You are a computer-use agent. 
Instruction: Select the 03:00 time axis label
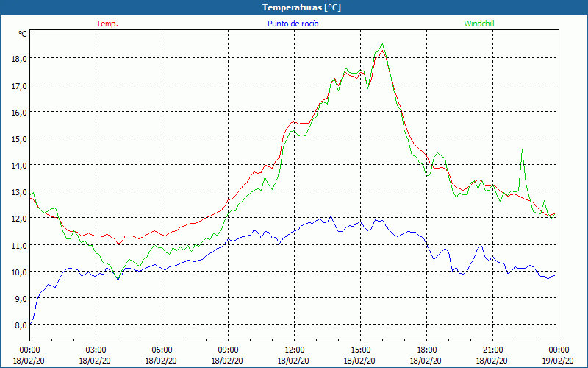click(x=96, y=350)
